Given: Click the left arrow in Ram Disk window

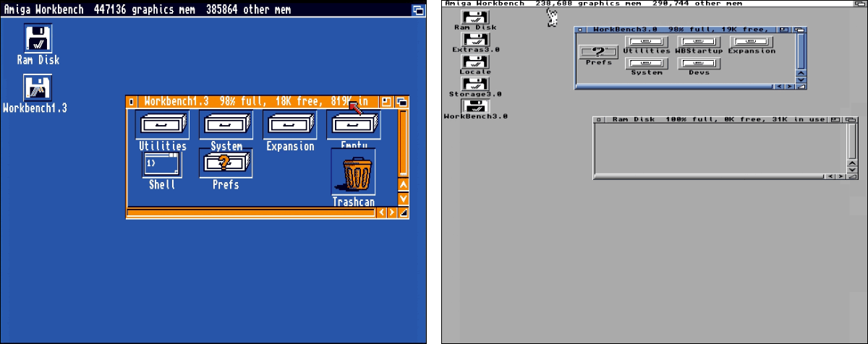Looking at the screenshot, I should point(830,176).
